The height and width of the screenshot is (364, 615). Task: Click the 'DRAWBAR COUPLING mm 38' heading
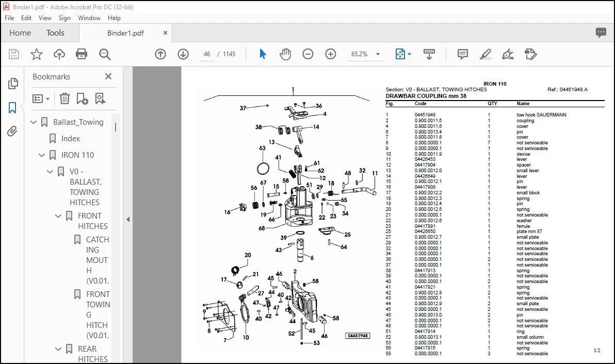(x=426, y=96)
